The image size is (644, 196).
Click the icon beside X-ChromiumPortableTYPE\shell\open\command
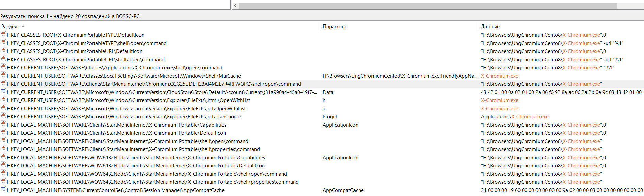click(3, 42)
